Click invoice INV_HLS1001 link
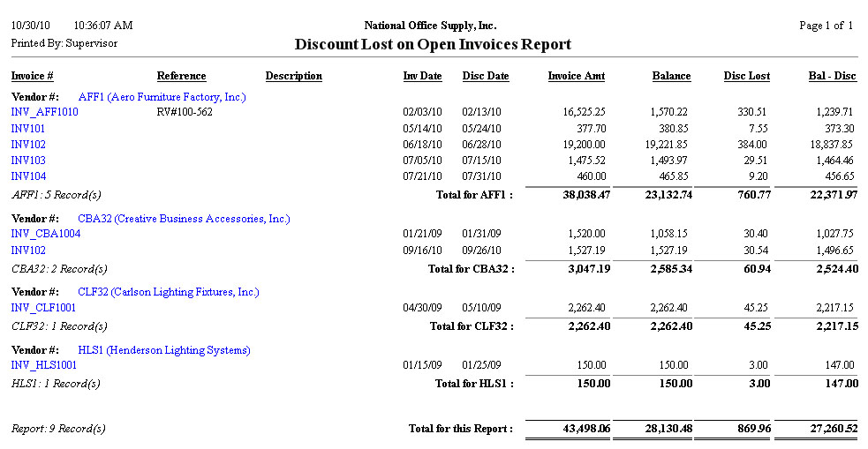This screenshot has width=868, height=449. point(44,364)
